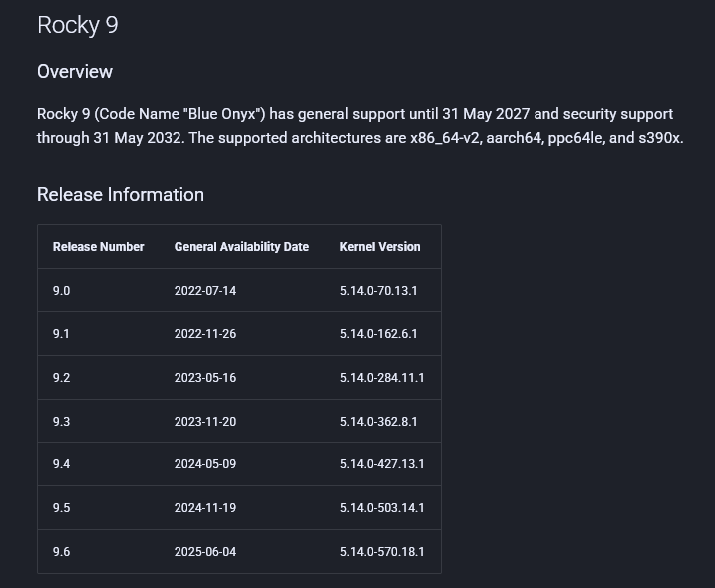
Task: Click the 2023-05-16 availability date
Action: [x=205, y=378]
